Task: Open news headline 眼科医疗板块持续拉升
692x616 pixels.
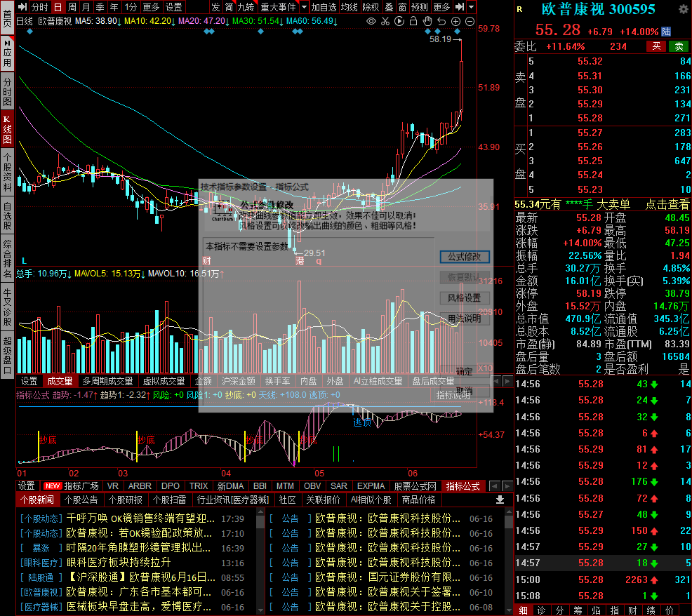Action: pyautogui.click(x=119, y=562)
